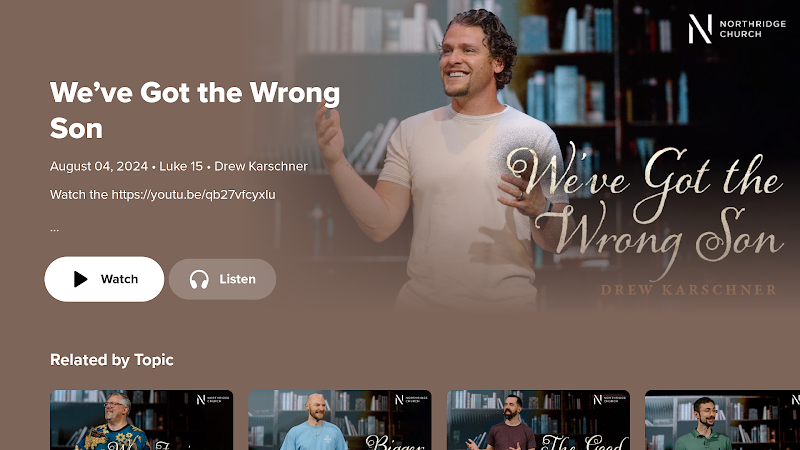Click the Northridge Church text in the header
The width and height of the screenshot is (800, 450).
point(753,29)
